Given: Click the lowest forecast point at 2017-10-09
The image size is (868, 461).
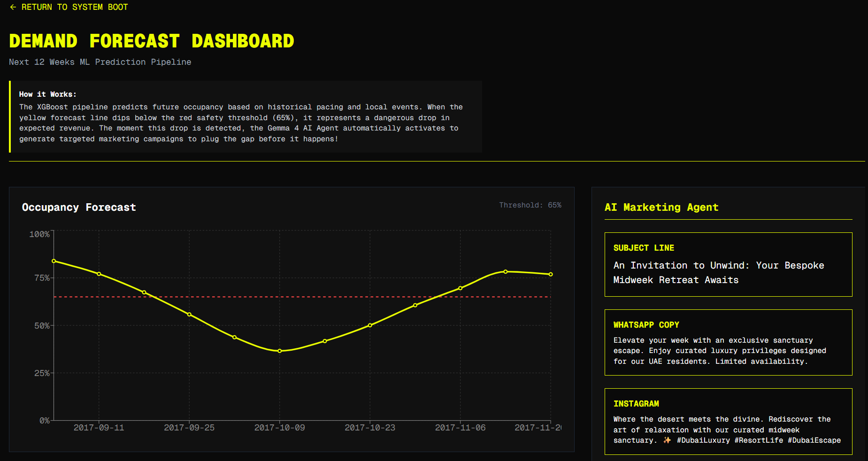Looking at the screenshot, I should tap(280, 351).
